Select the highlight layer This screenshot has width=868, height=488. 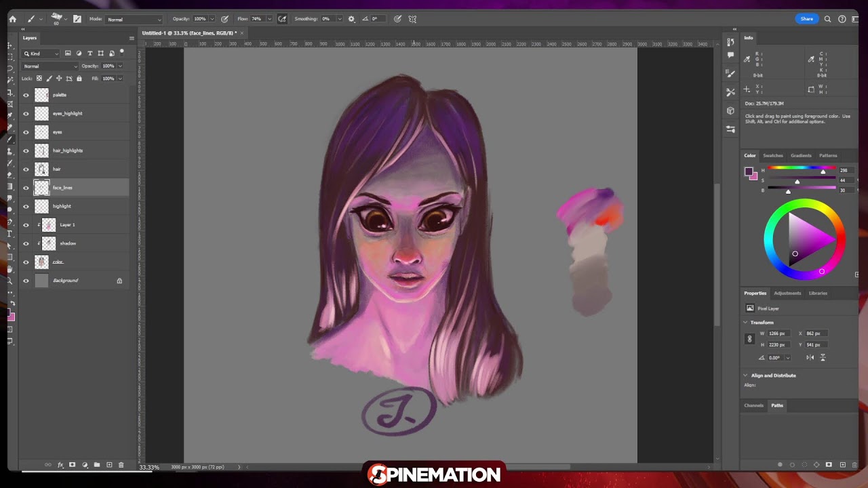tap(75, 206)
